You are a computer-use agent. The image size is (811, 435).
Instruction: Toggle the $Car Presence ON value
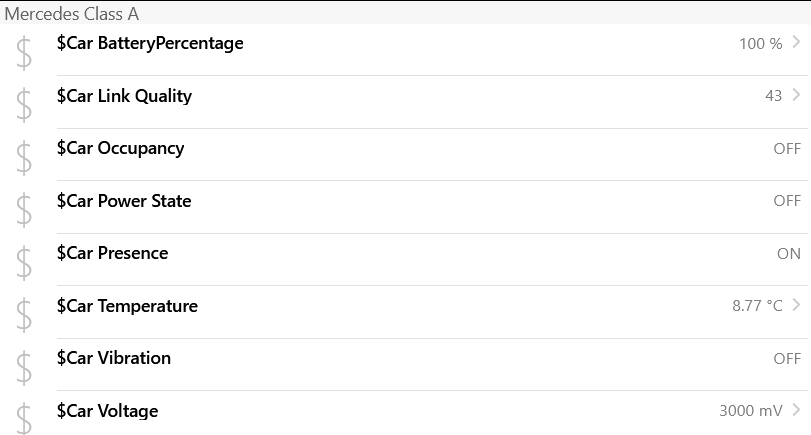[788, 254]
